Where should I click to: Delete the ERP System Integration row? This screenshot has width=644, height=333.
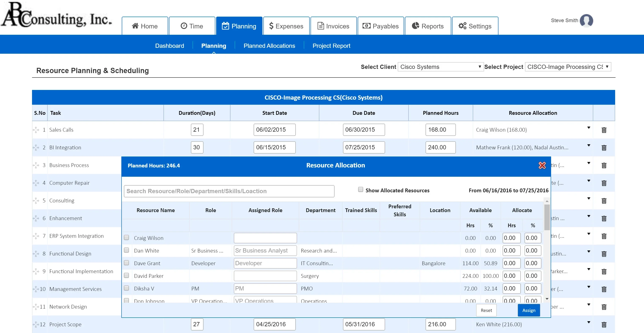tap(604, 236)
